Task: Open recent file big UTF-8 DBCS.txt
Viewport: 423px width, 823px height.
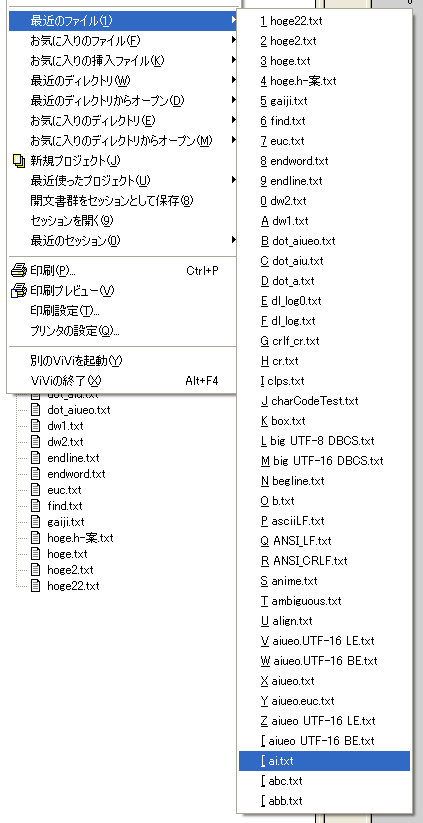Action: coord(324,441)
